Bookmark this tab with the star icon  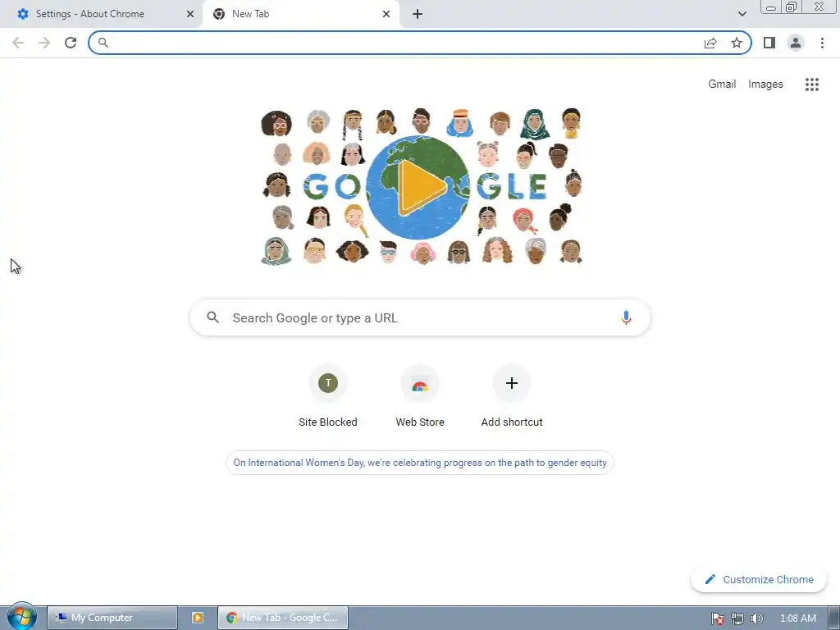[737, 43]
